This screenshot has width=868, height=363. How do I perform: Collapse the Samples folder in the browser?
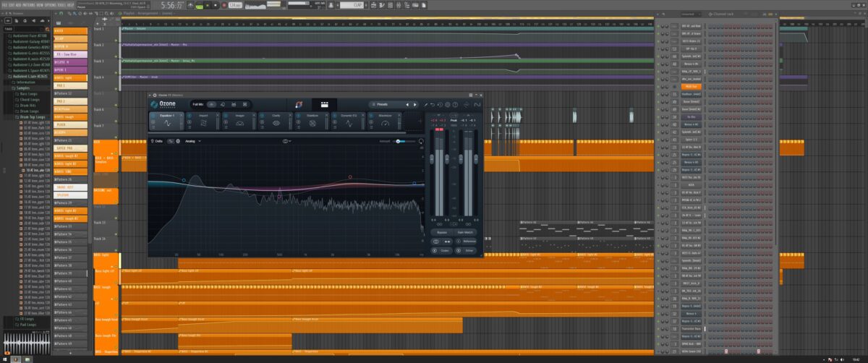pos(23,88)
